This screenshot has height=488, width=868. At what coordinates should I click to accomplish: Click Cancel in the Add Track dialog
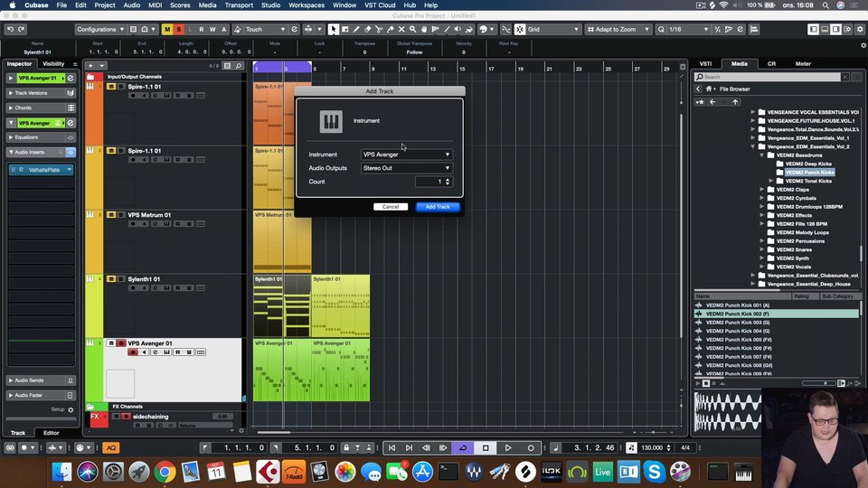[391, 207]
